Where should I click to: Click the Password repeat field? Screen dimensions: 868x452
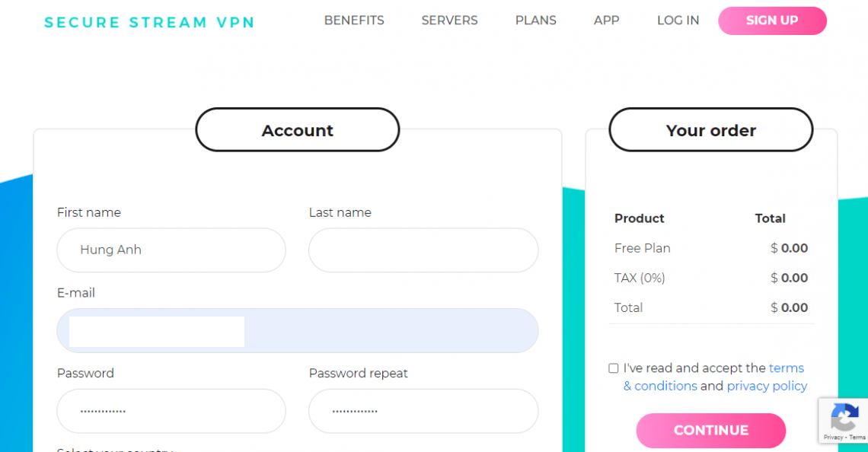[423, 411]
